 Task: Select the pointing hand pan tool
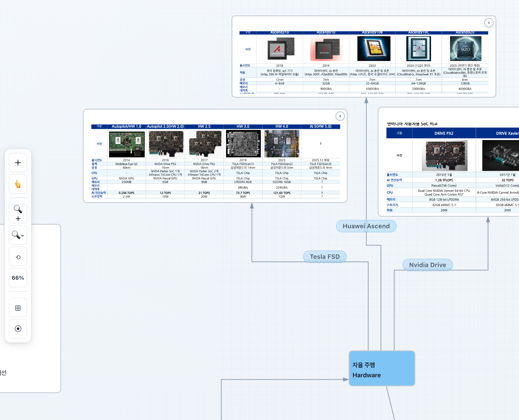point(18,184)
